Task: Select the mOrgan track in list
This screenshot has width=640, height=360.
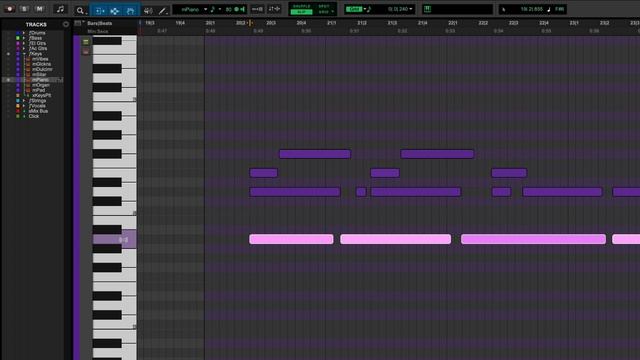Action: tap(41, 85)
